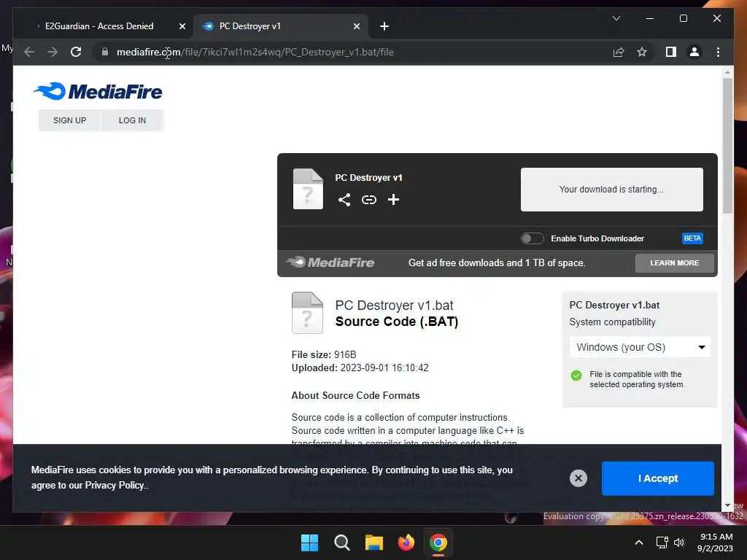Open a new tab with the plus button
Viewport: 747px width, 560px height.
tap(384, 26)
